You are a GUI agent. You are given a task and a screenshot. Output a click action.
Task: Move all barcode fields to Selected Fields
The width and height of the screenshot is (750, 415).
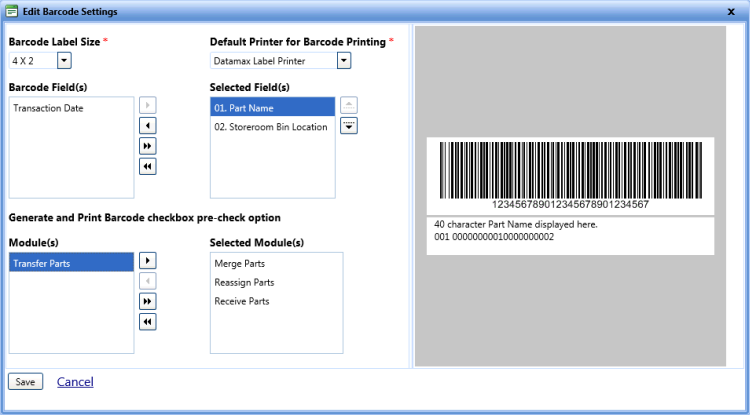point(148,146)
